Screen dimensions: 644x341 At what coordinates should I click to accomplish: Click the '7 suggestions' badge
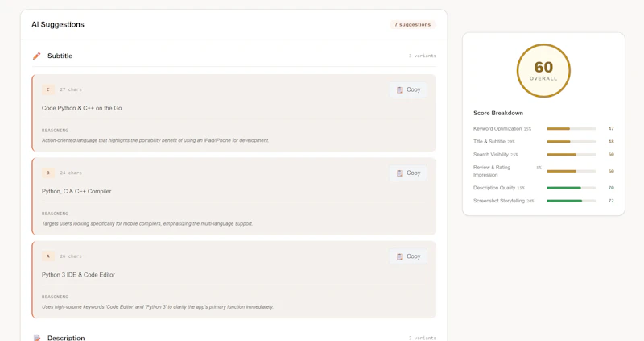pyautogui.click(x=412, y=25)
